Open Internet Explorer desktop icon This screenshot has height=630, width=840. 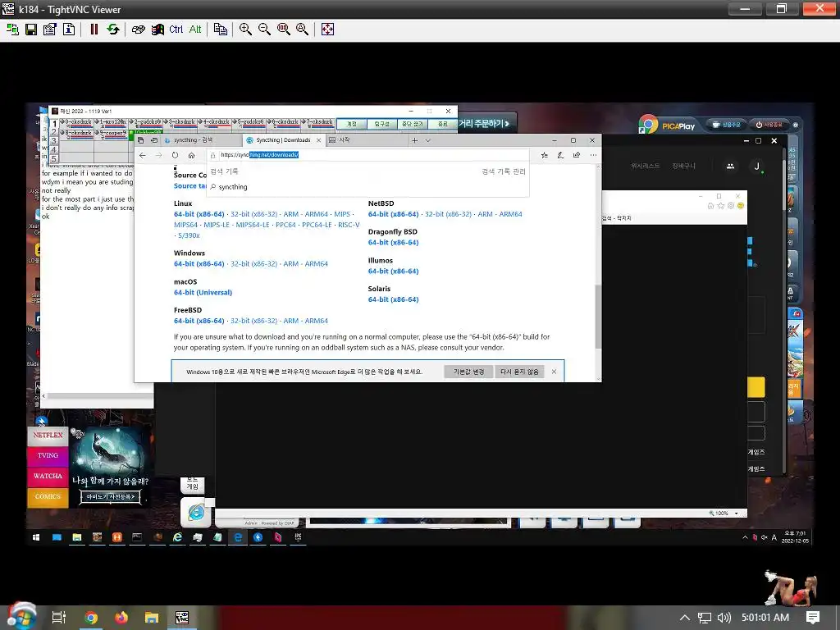[196, 512]
